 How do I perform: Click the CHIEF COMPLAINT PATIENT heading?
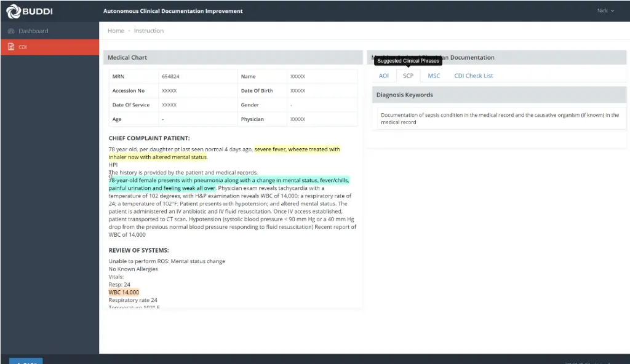[149, 138]
